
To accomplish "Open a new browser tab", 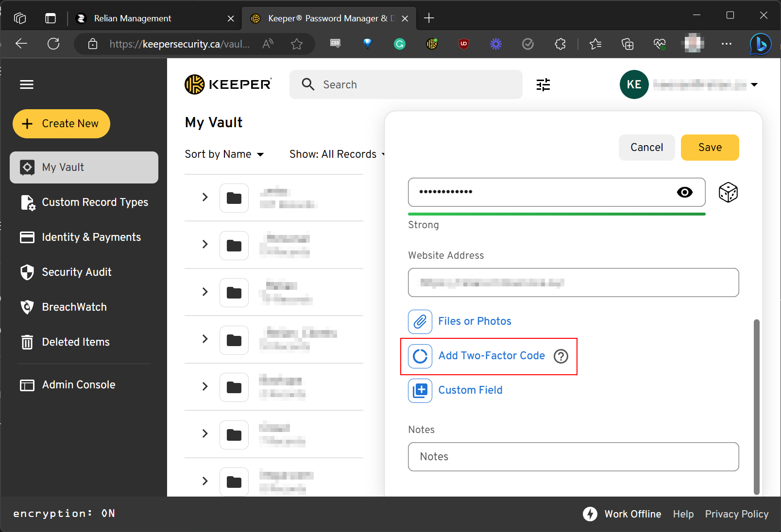I will tap(429, 18).
